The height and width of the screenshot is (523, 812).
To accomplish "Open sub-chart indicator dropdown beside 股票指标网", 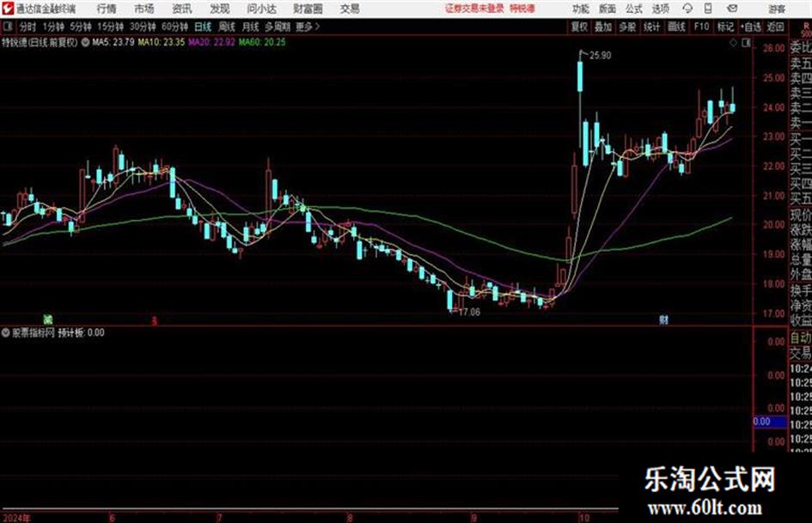I will pyautogui.click(x=6, y=333).
